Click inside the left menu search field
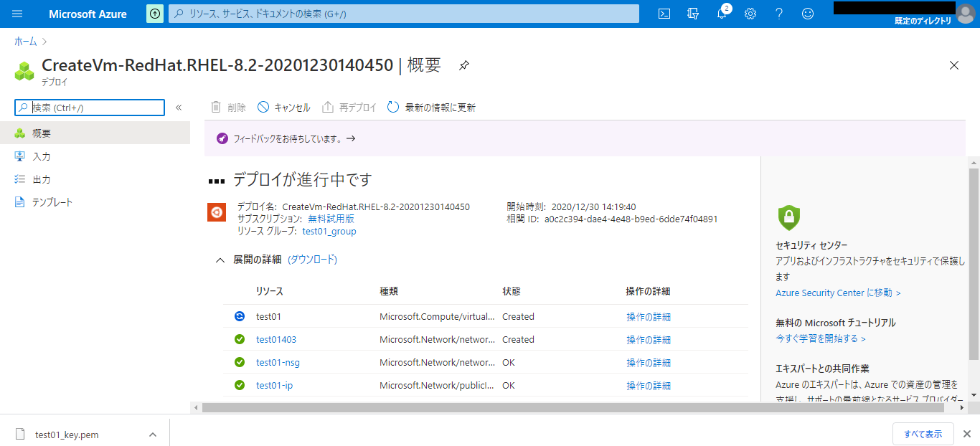 tap(90, 108)
